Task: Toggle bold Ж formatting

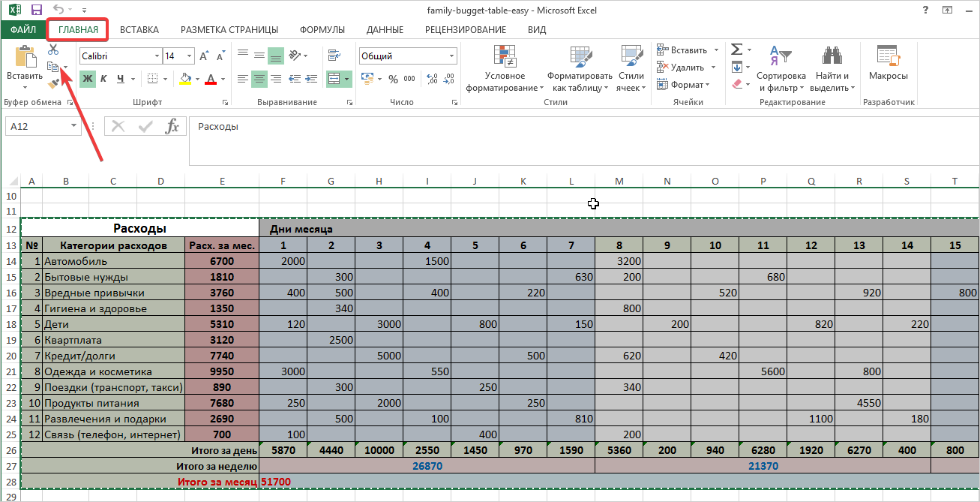Action: pyautogui.click(x=88, y=79)
